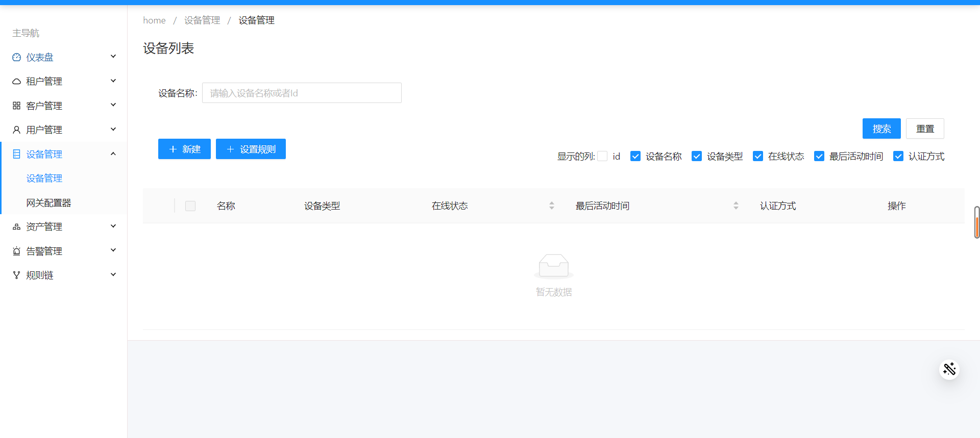Expand the 资产管理 menu chevron

point(113,226)
